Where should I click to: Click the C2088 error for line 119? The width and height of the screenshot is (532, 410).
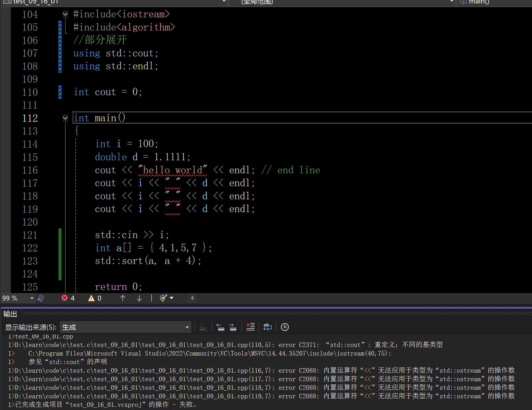pos(261,396)
